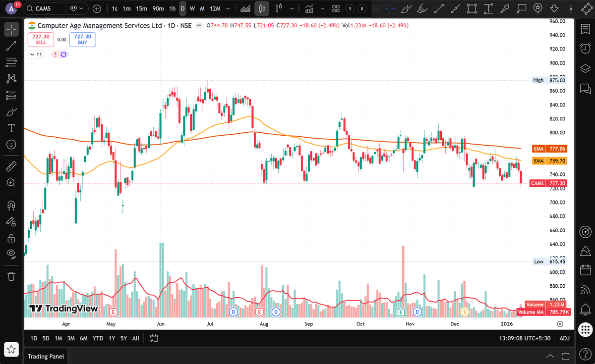This screenshot has height=364, width=595.
Task: Select the blue crosshair in favorites toolbar
Action: (x=390, y=8)
